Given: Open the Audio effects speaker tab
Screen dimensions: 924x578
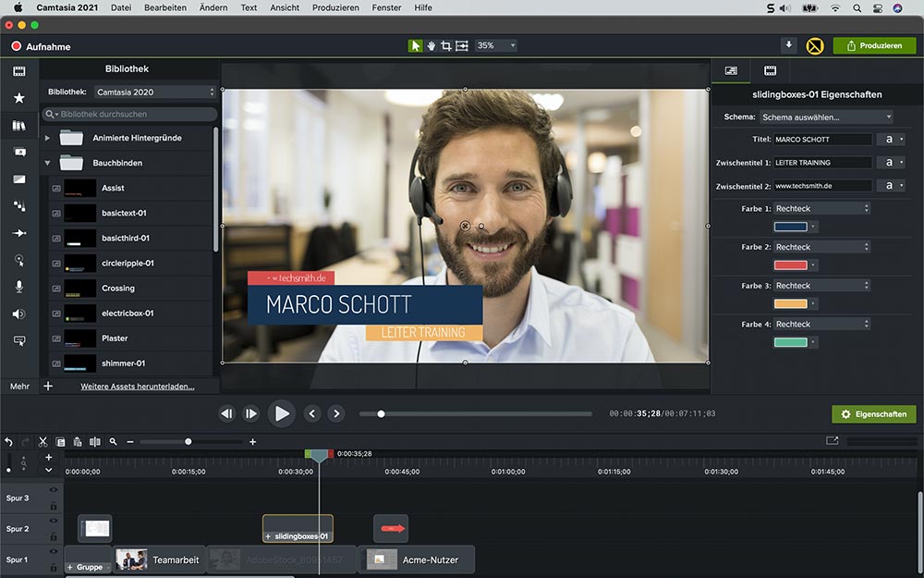Looking at the screenshot, I should click(19, 314).
